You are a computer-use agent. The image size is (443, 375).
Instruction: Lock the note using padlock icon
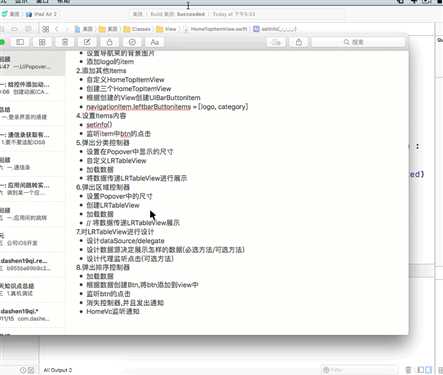tap(109, 42)
